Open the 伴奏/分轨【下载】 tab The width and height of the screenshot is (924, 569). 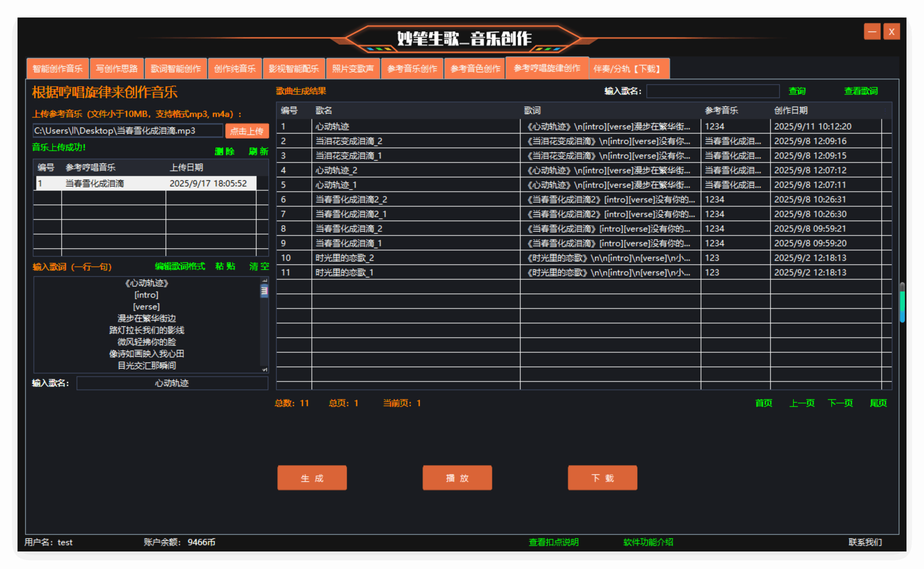pos(627,68)
